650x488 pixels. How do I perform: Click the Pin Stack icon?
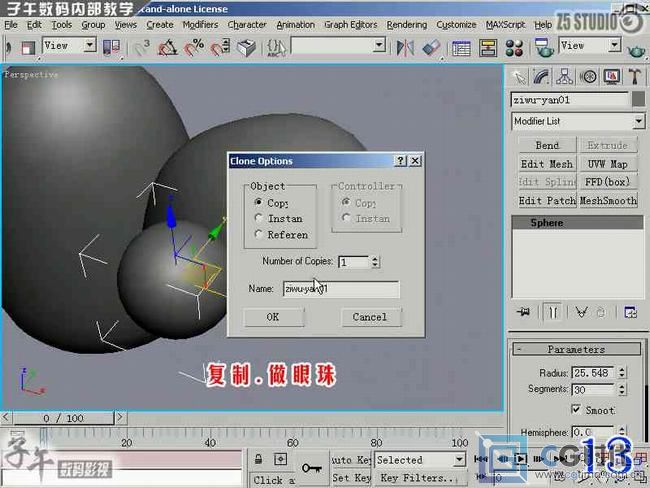(x=524, y=312)
